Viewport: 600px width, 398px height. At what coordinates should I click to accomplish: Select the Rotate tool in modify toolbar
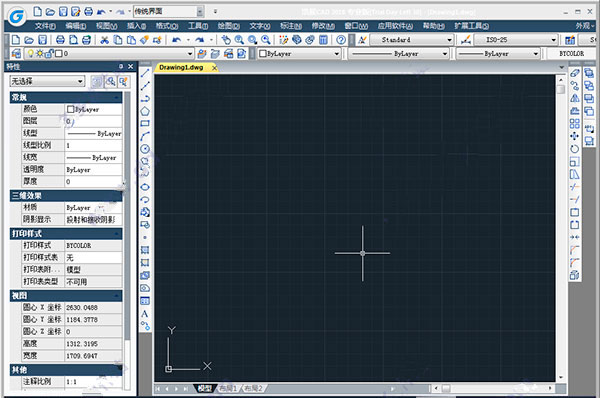tap(575, 149)
